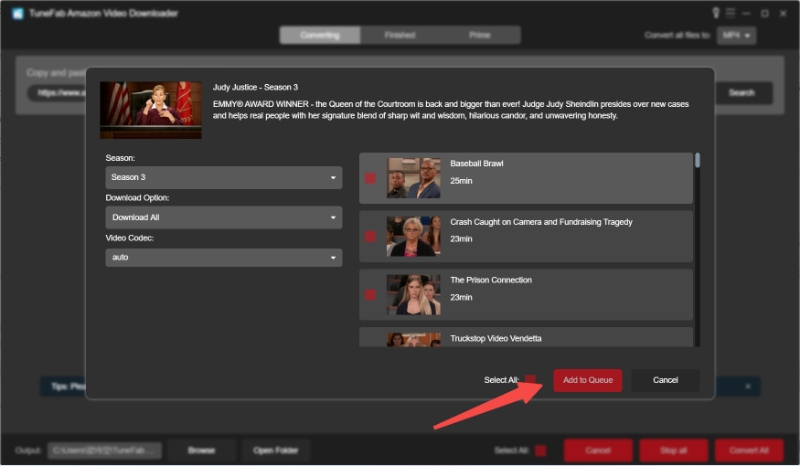Click the Crash Caught on Camera thumbnail
Screen dimensions: 800x466
tap(413, 236)
